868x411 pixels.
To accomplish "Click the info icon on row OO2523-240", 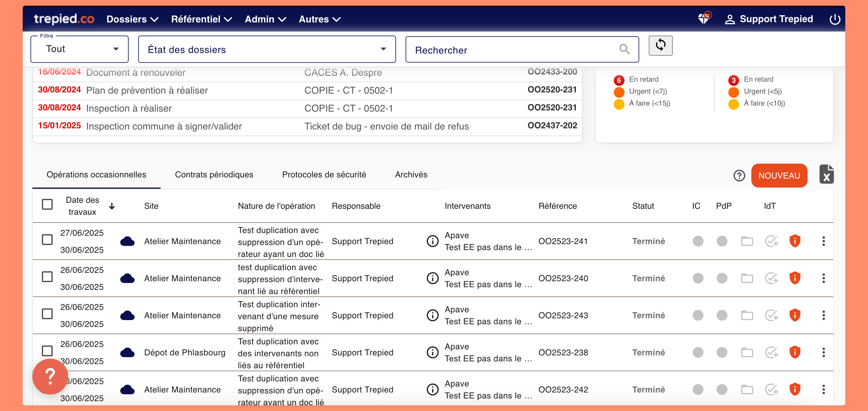I will tap(433, 278).
